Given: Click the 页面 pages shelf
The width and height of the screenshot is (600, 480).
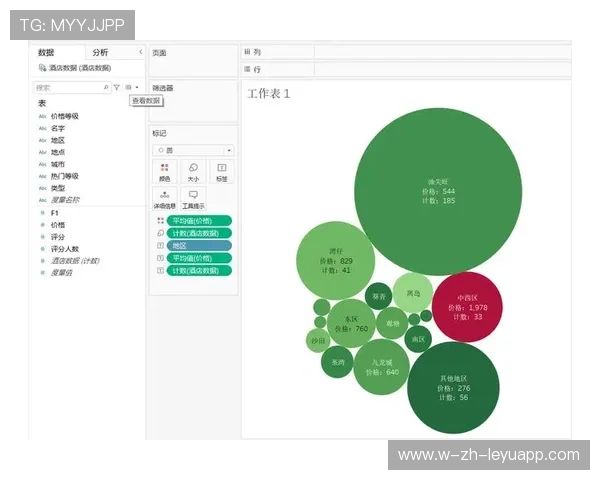Looking at the screenshot, I should (193, 61).
